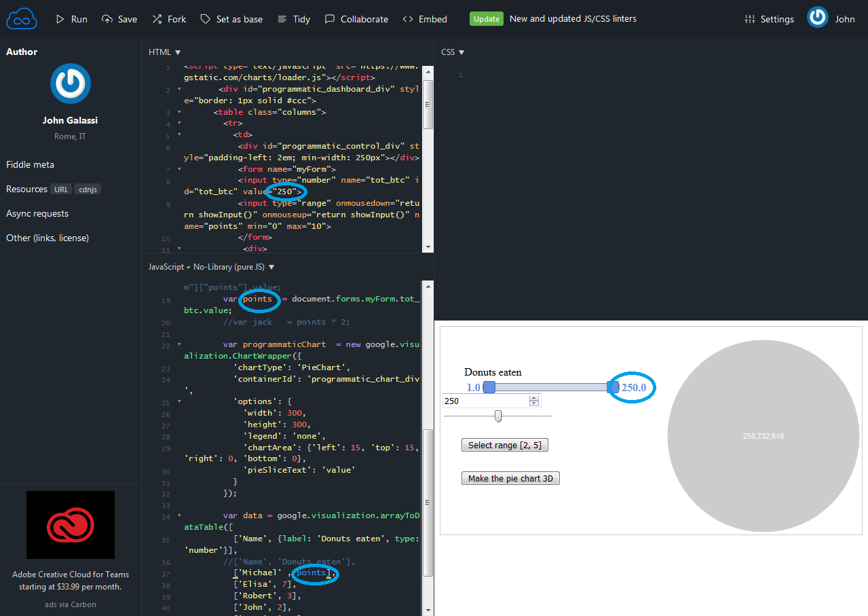
Task: Tidy the code
Action: click(x=294, y=19)
